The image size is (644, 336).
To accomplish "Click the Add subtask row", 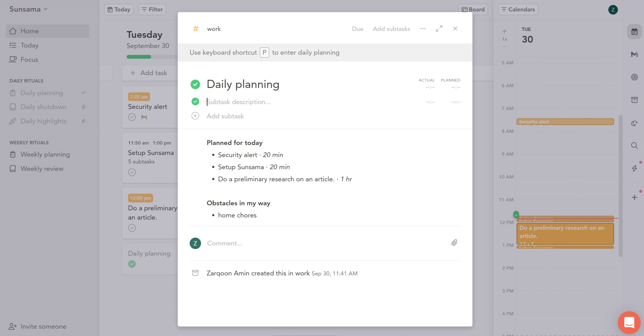I will [x=225, y=116].
